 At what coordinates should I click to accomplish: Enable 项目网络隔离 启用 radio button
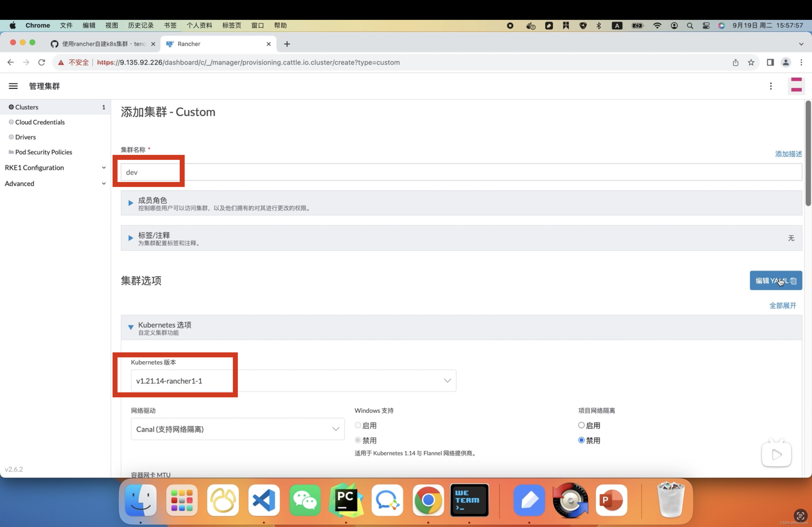581,425
